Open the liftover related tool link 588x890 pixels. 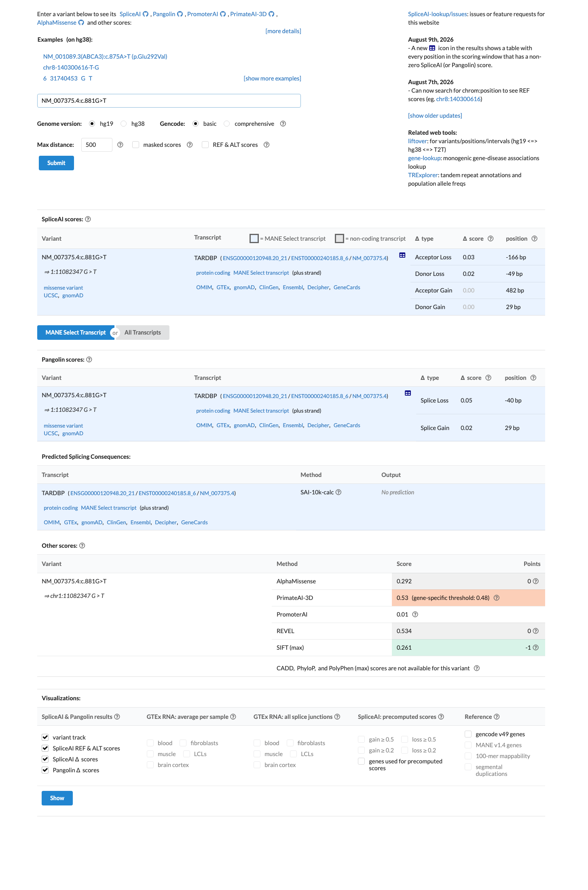[417, 141]
